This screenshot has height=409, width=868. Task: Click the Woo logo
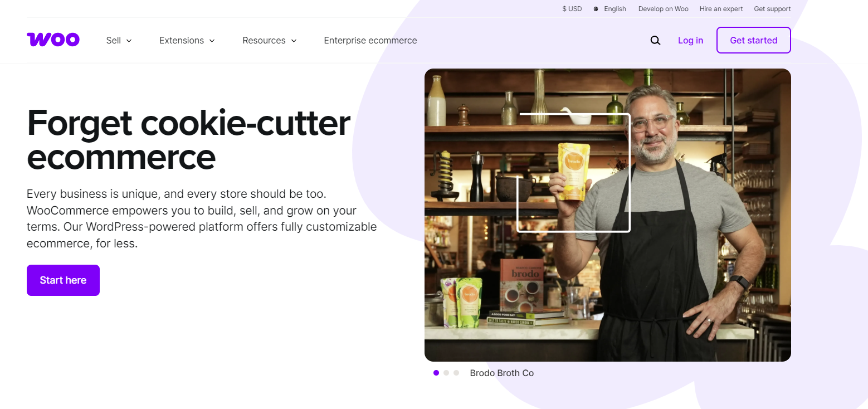(53, 40)
